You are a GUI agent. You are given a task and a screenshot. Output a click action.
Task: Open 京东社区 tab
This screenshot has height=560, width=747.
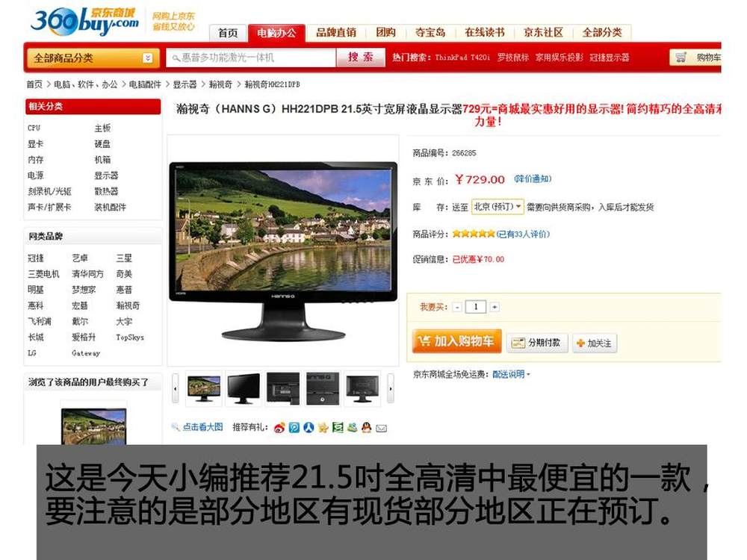pos(544,32)
